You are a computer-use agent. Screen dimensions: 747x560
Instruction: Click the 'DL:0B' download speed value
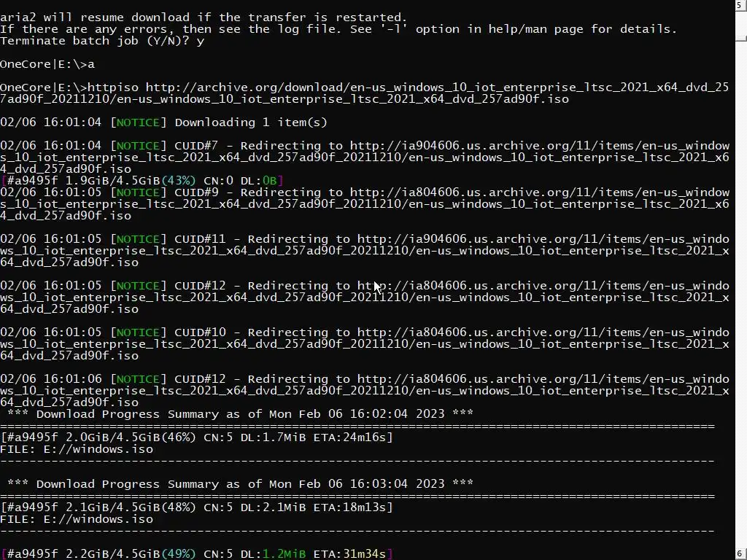coord(259,181)
